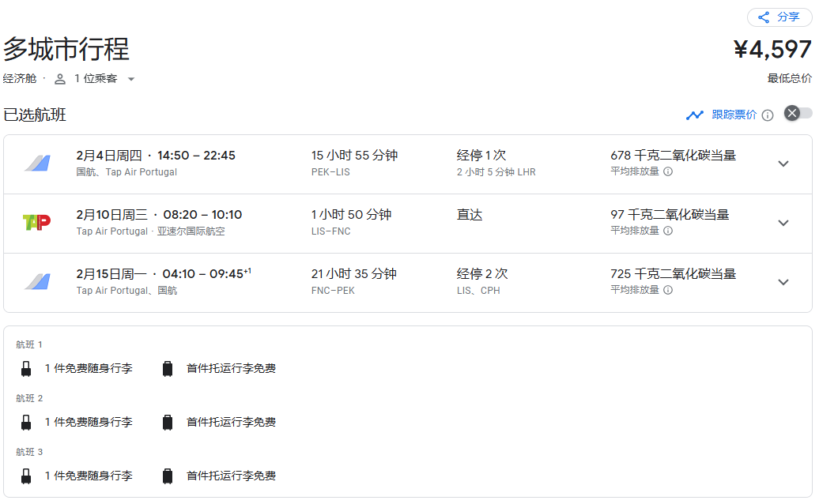Screen dimensions: 819x504
Task: Open the 分享 share button
Action: click(779, 17)
